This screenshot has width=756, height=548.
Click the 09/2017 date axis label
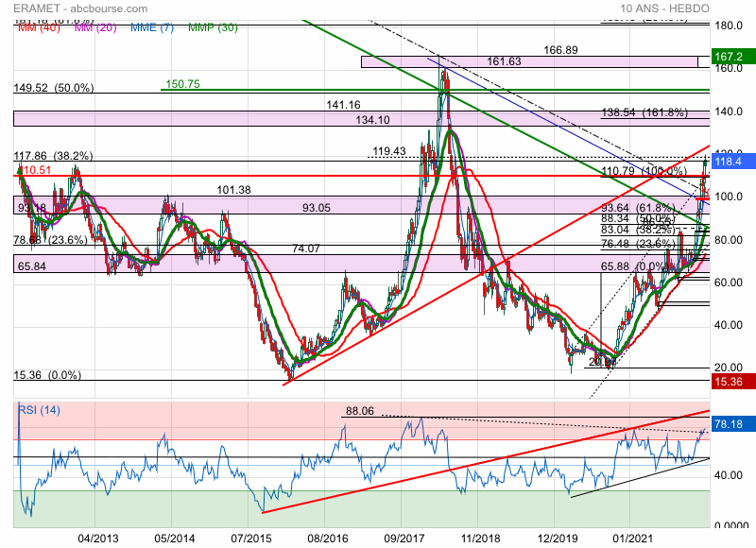point(404,539)
